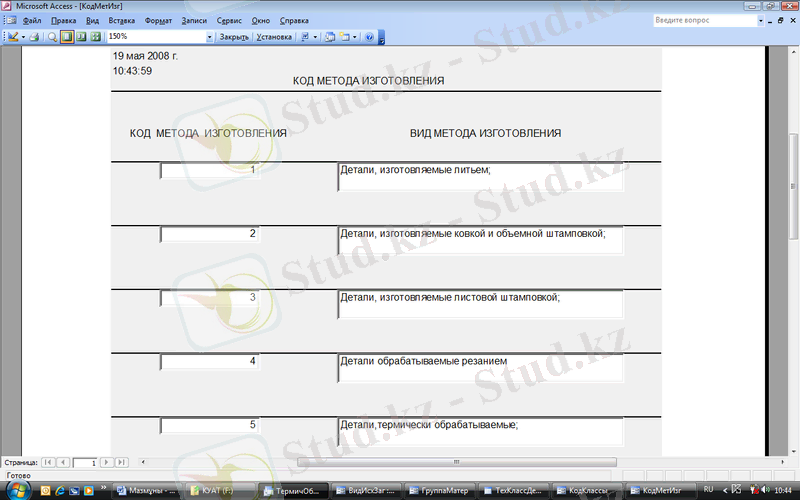Viewport: 800px width, 500px height.
Task: Expand the Office Links dropdown arrow
Action: 315,37
